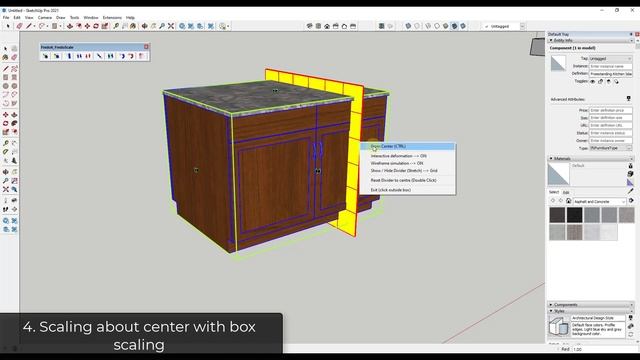
Task: Toggle the Shaded With Textures style
Action: coord(454,26)
